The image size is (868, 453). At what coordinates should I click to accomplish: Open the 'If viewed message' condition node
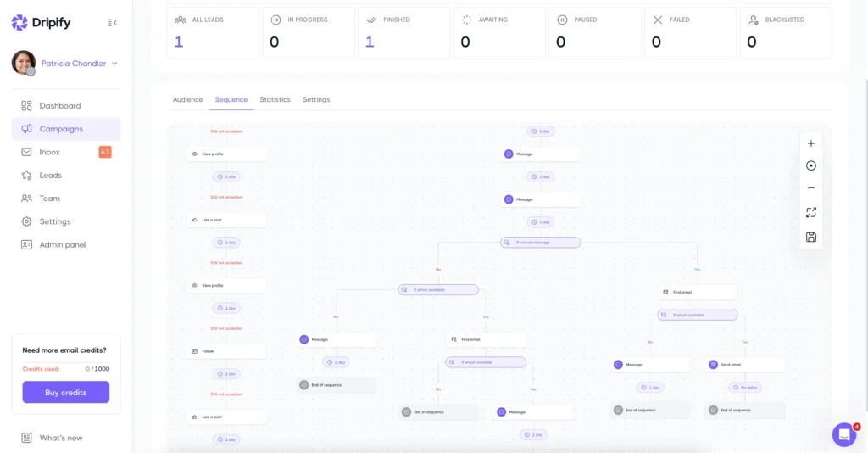click(540, 243)
